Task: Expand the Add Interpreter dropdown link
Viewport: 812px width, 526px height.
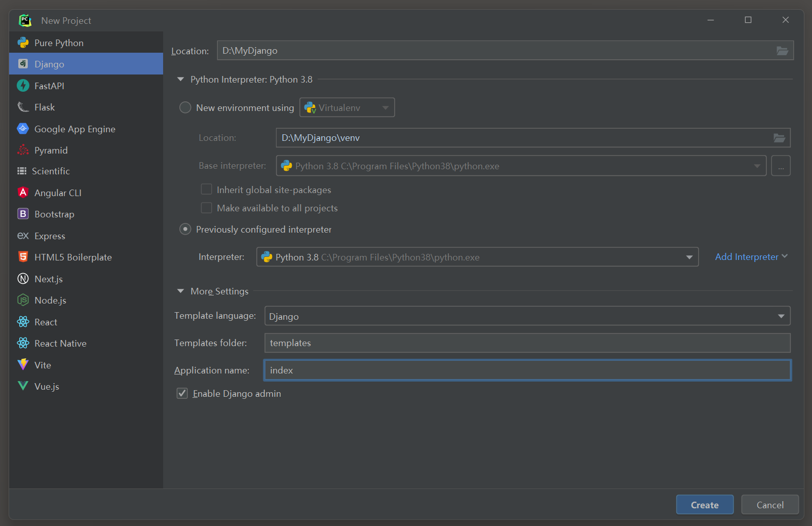Action: pos(751,257)
